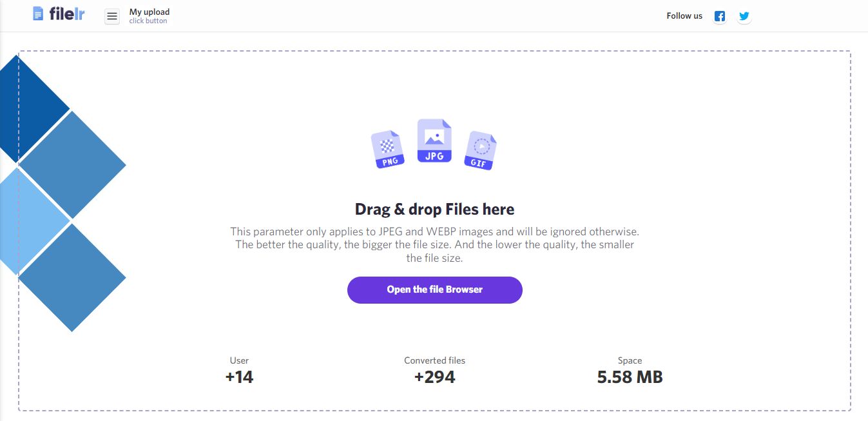Viewport: 868px width, 421px height.
Task: Select the 'click button' subtitle under My upload
Action: (x=148, y=21)
